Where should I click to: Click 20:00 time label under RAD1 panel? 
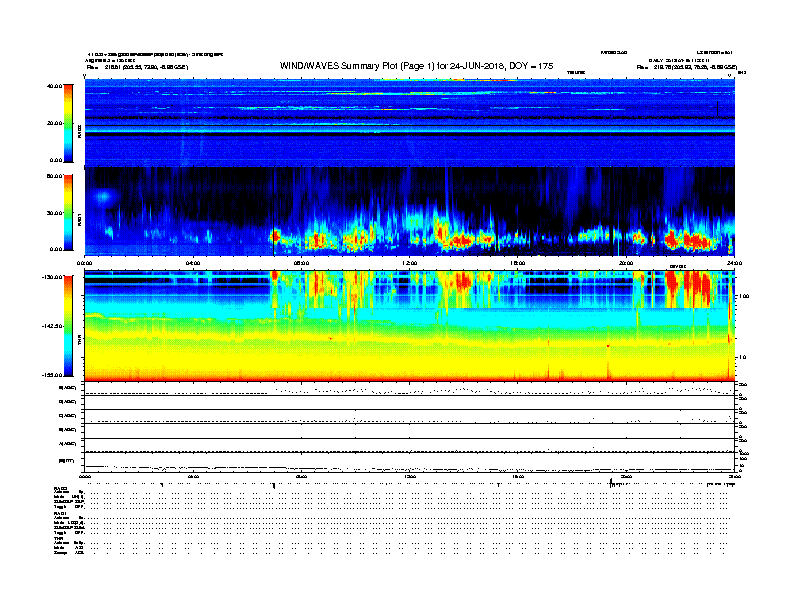pos(626,263)
